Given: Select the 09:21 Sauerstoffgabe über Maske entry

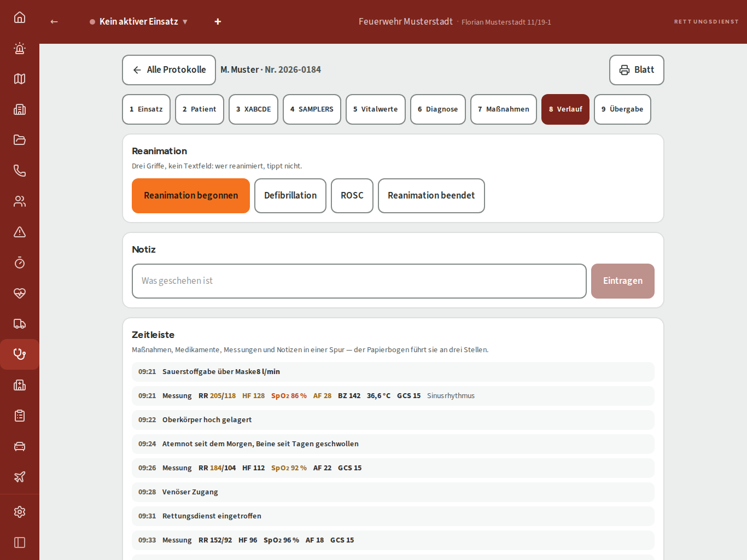Looking at the screenshot, I should click(x=393, y=372).
